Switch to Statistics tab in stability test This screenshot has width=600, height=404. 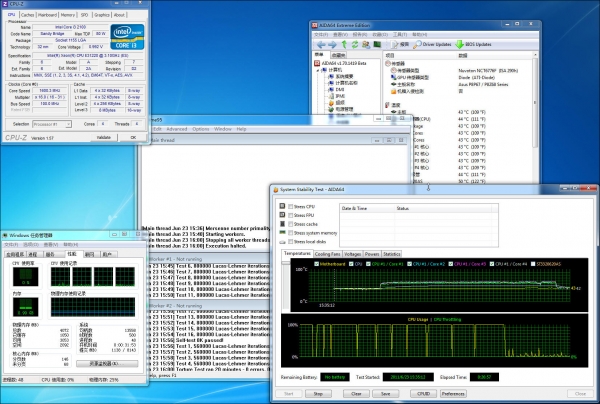tap(392, 254)
